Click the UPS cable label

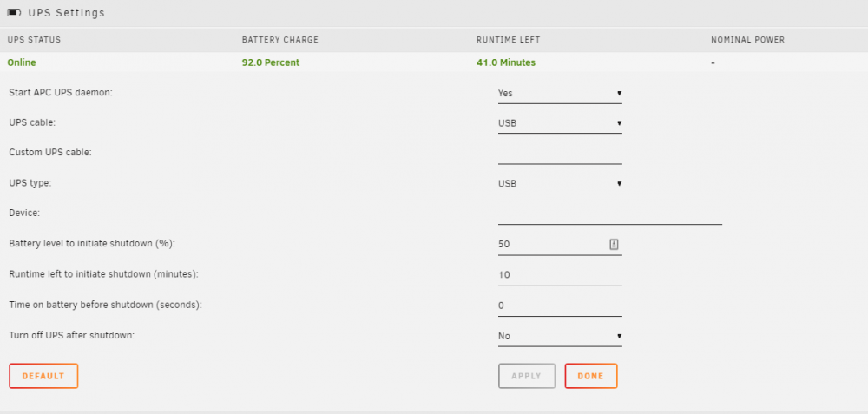point(32,123)
